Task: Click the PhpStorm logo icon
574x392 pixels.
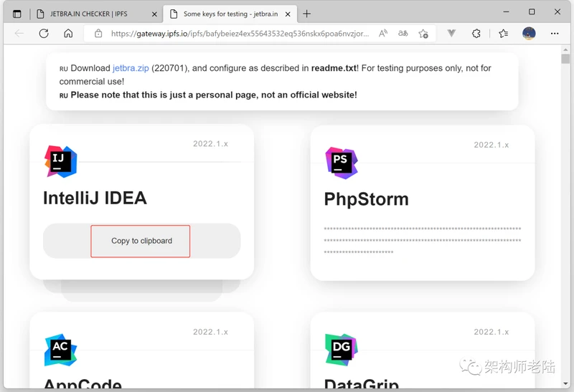Action: pos(342,163)
